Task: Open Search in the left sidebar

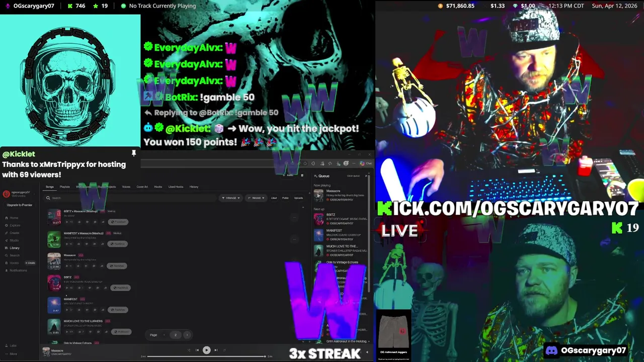Action: point(12,255)
